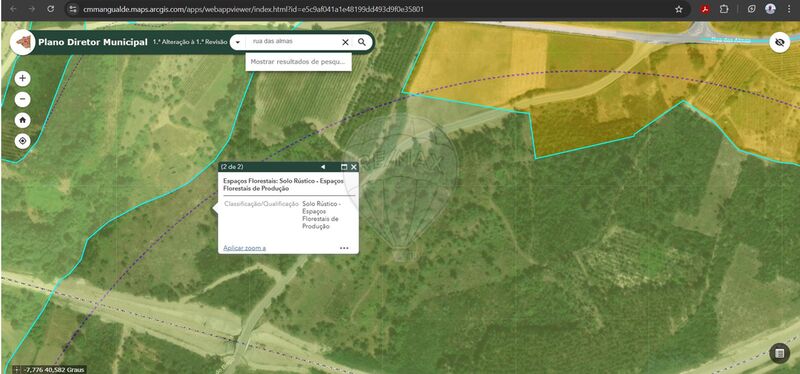Close the Espaços Florestais popup

[x=354, y=167]
